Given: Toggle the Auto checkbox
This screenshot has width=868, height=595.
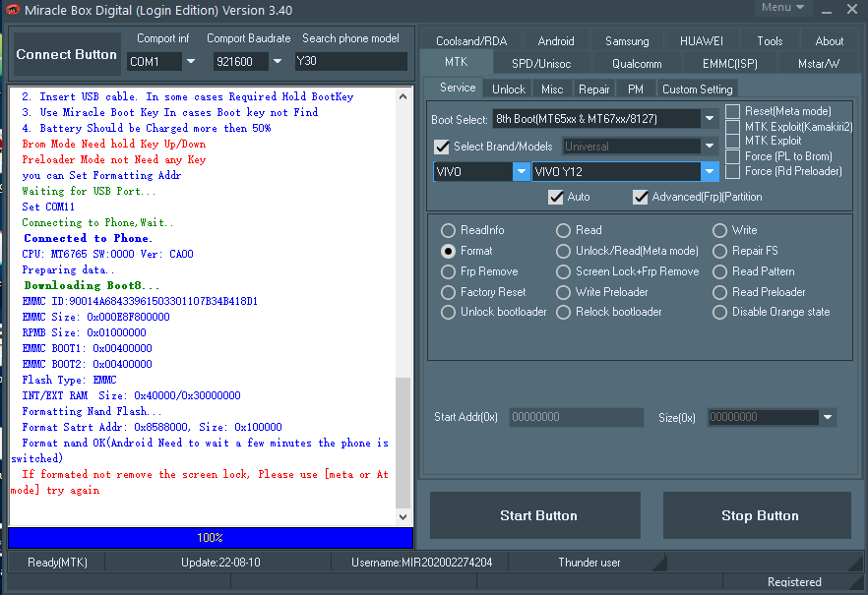Looking at the screenshot, I should point(556,197).
